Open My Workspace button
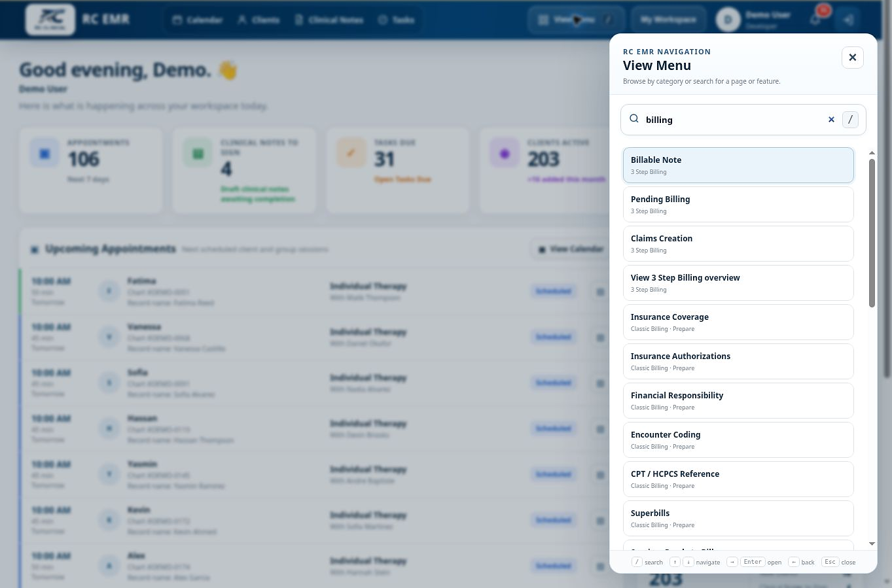 668,20
